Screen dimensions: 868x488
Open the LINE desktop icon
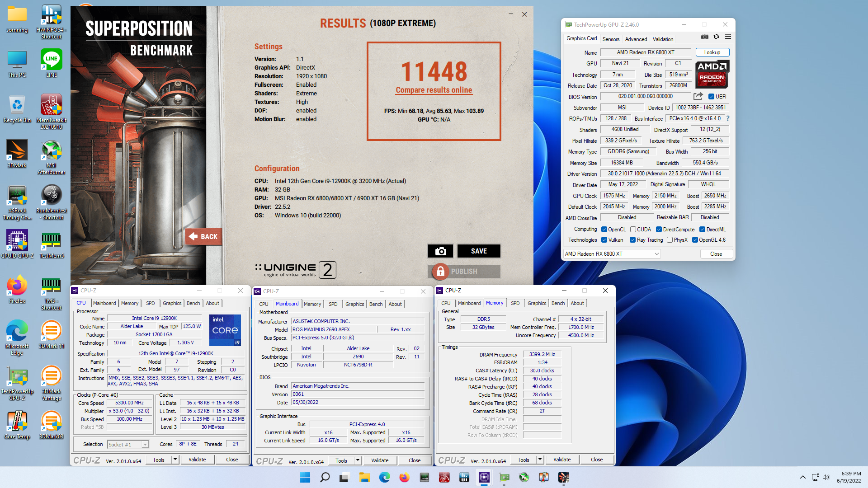click(x=51, y=63)
